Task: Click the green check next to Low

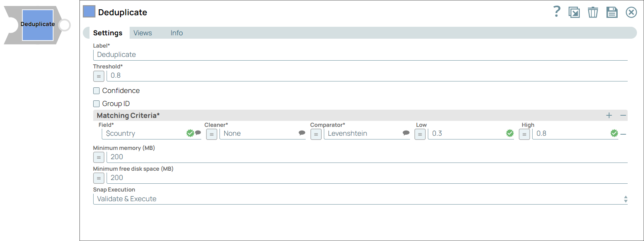Action: point(510,133)
